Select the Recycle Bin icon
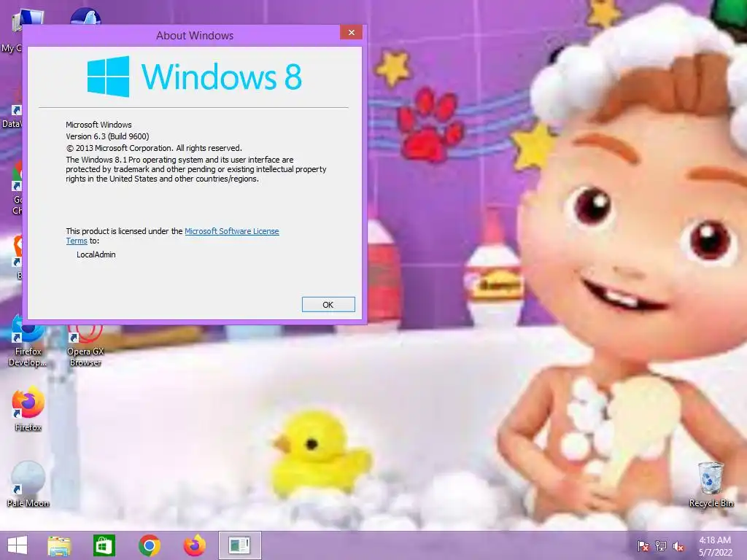The image size is (747, 560). (711, 484)
